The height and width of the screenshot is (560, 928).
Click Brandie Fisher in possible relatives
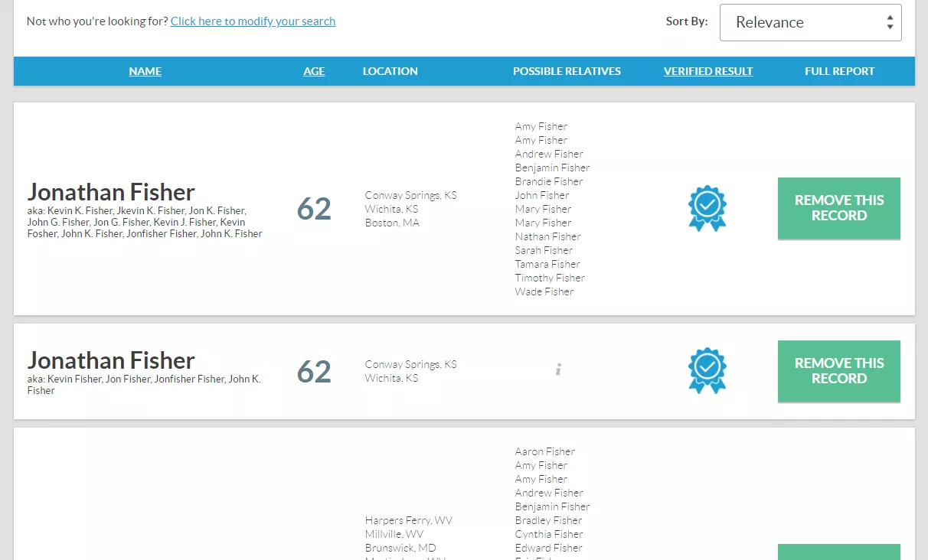coord(549,181)
